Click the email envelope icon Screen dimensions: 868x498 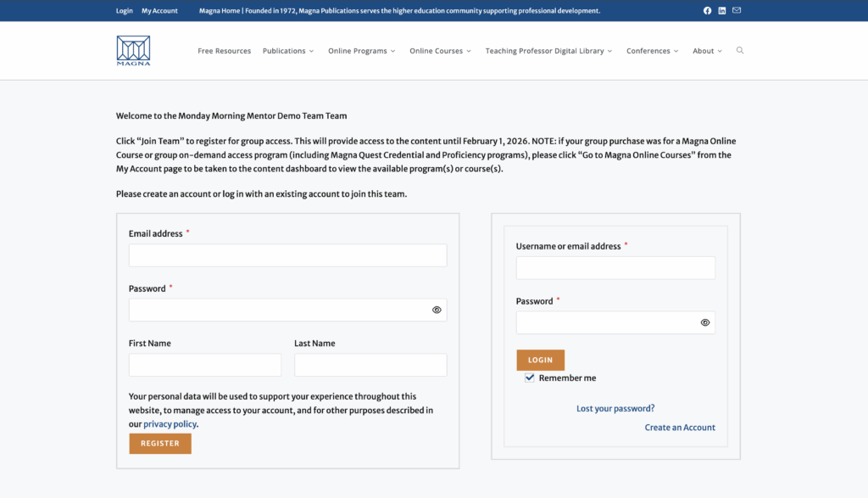point(736,10)
